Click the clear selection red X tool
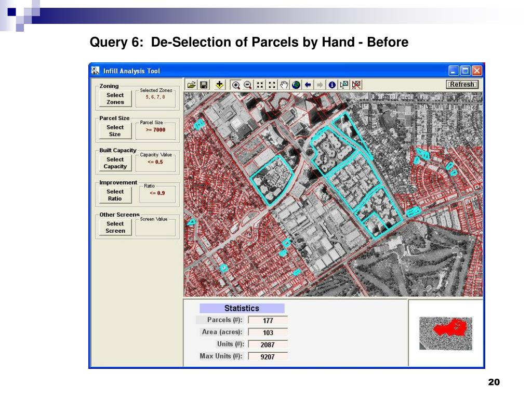This screenshot has width=532, height=399. coord(356,85)
